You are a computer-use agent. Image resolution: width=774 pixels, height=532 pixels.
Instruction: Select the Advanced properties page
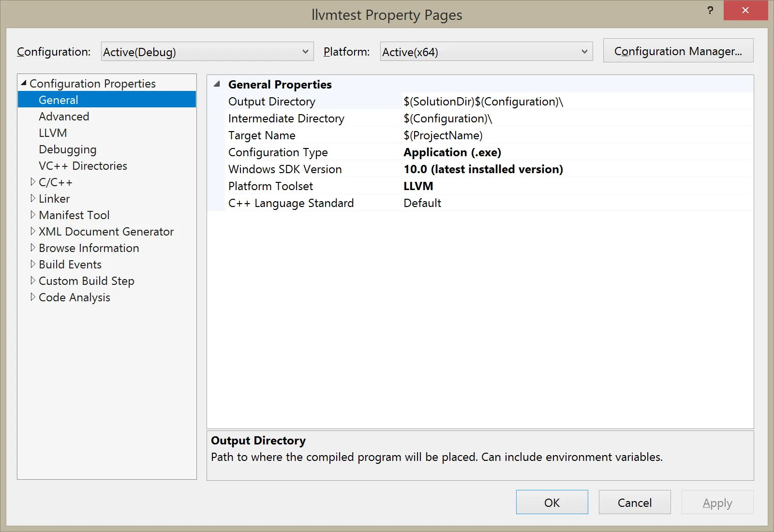(x=64, y=117)
